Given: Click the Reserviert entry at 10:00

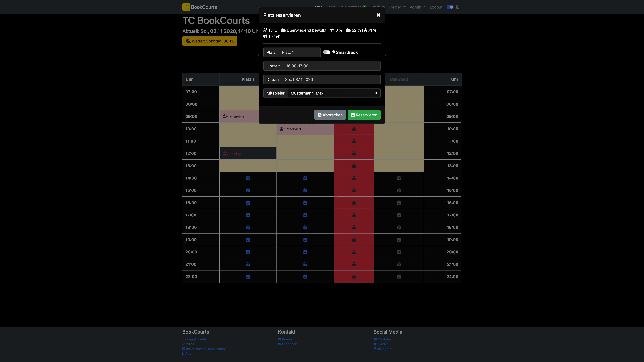Looking at the screenshot, I should tap(290, 129).
